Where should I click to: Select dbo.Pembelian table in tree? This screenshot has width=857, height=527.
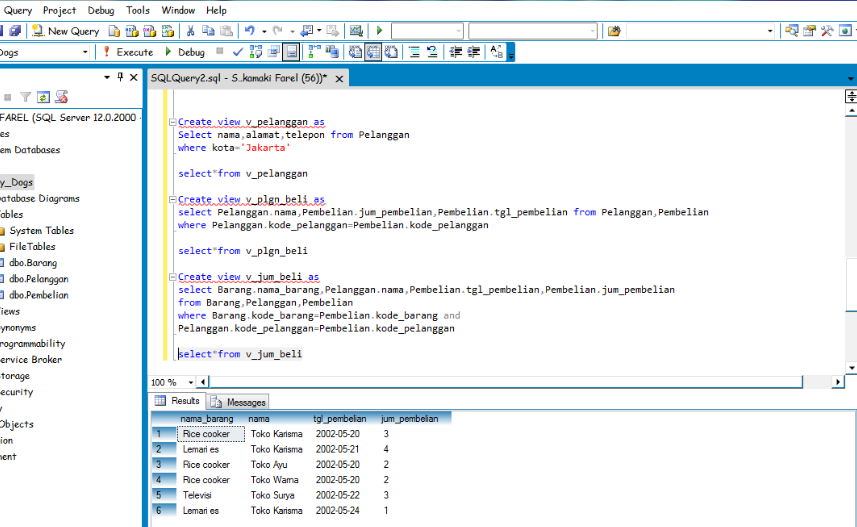pos(39,295)
